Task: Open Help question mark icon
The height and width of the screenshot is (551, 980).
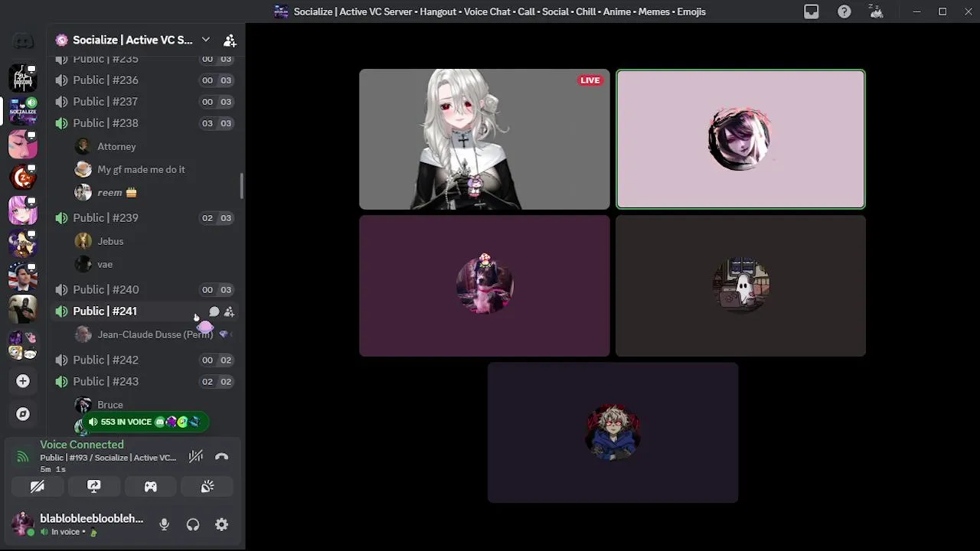Action: click(844, 11)
